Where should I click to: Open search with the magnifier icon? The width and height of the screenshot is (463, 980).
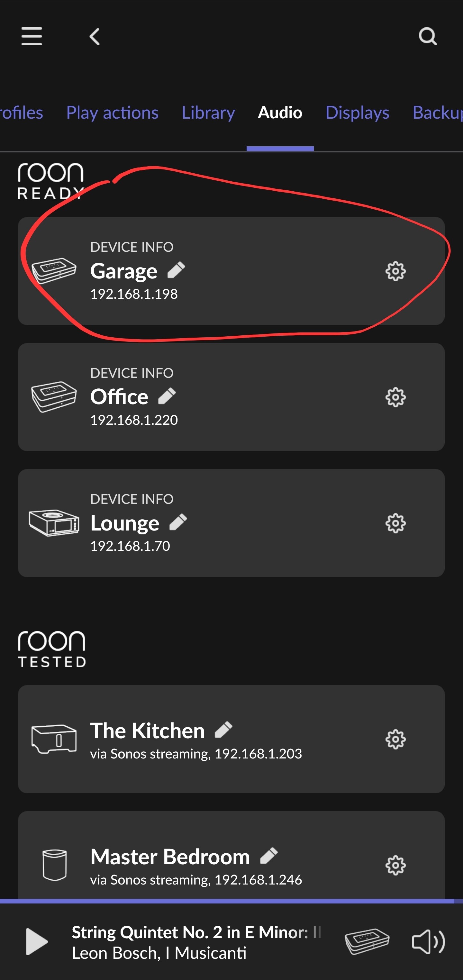[x=427, y=37]
